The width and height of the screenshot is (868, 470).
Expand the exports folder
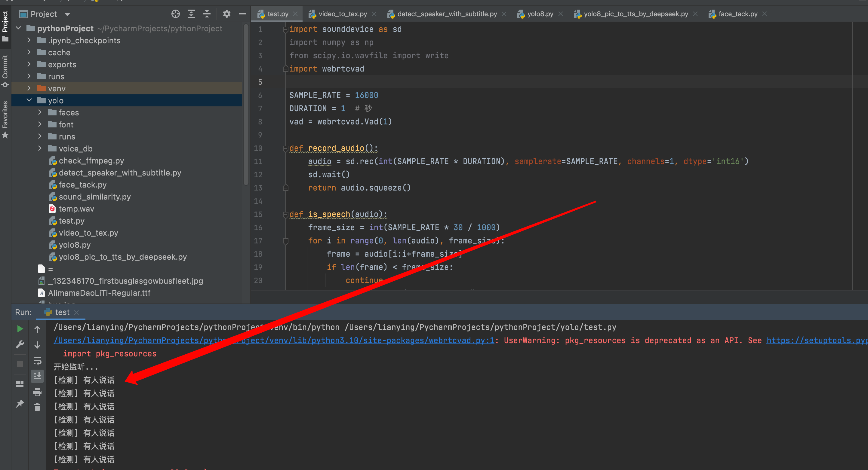[x=29, y=64]
